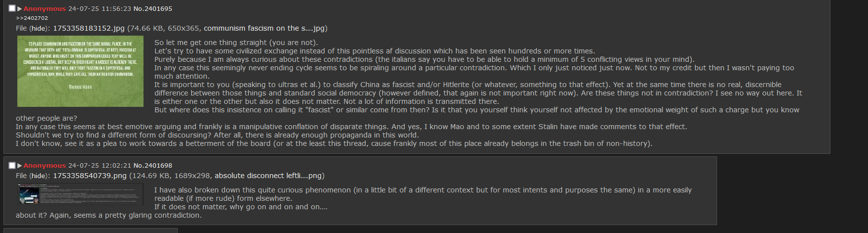Open file link 1753358183152.jpg
The image size is (868, 233).
89,28
